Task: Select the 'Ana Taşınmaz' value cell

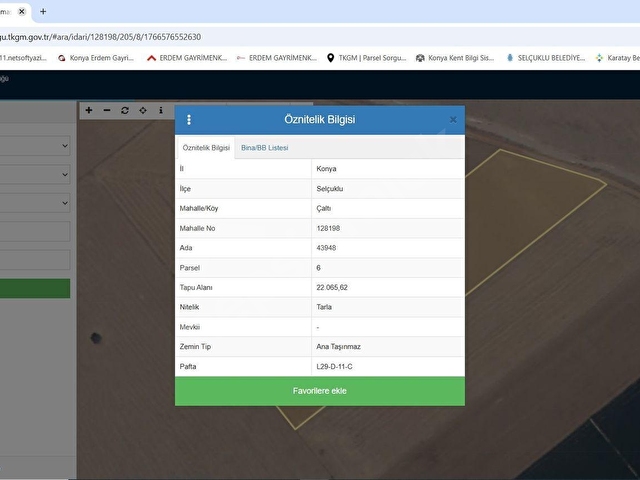Action: point(388,347)
